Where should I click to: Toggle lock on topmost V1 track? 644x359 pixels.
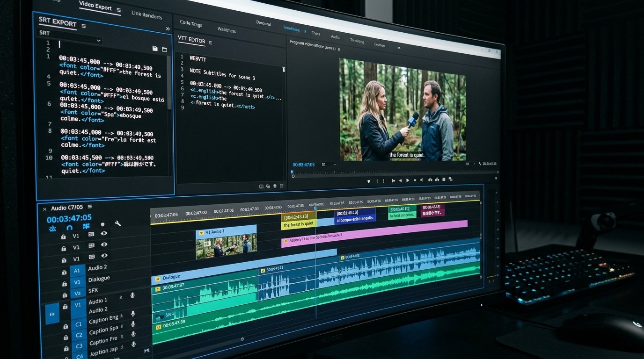pos(63,237)
